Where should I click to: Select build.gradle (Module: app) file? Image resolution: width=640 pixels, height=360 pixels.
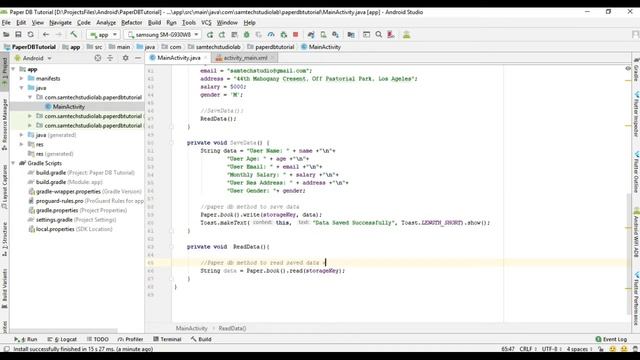point(69,182)
